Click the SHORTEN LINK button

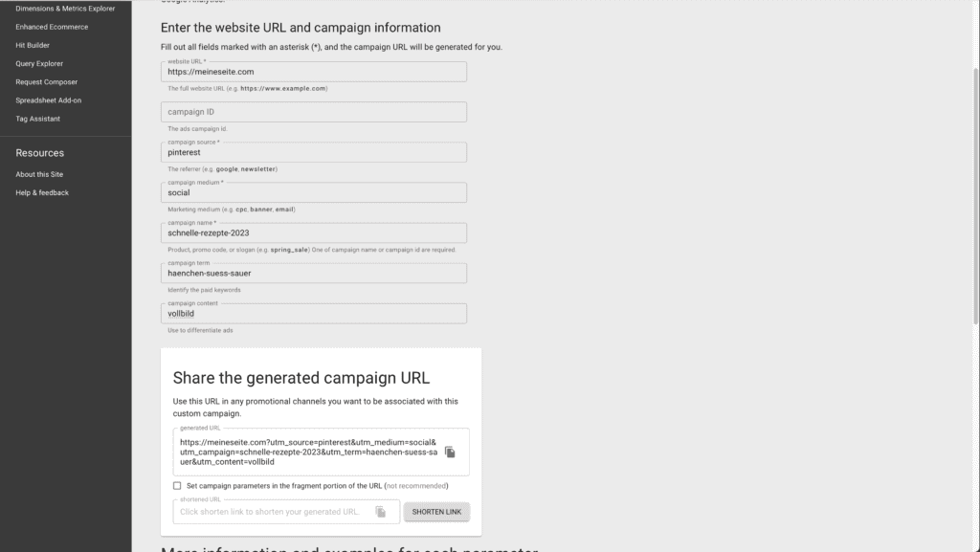click(436, 512)
